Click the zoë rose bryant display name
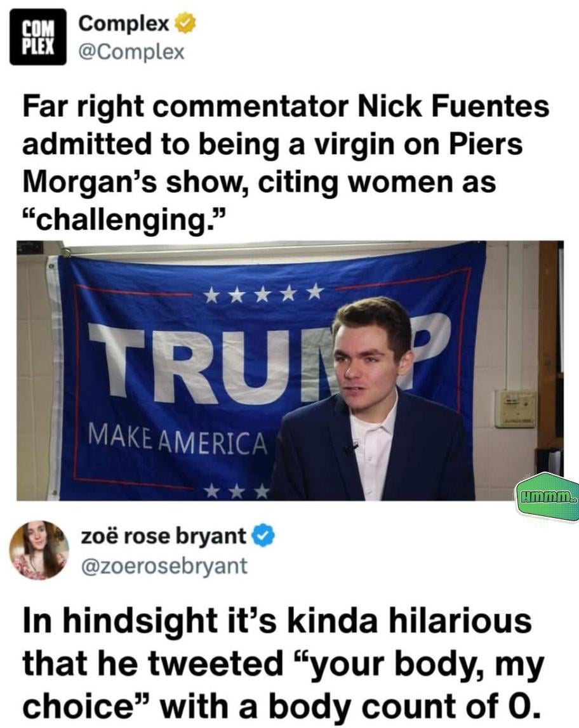Image resolution: width=579 pixels, height=728 pixels. click(163, 536)
